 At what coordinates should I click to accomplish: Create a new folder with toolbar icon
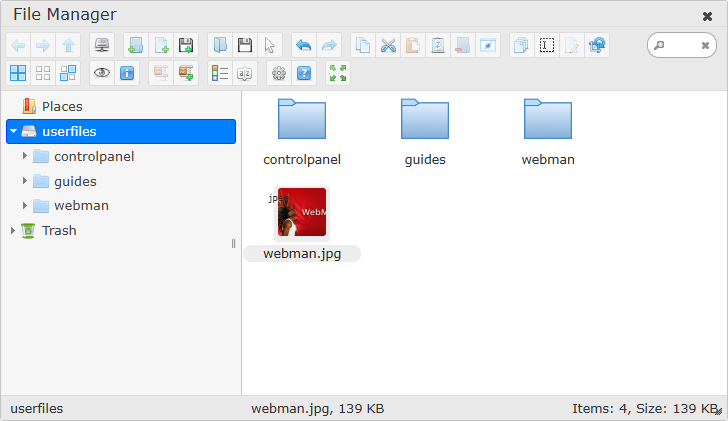(135, 45)
